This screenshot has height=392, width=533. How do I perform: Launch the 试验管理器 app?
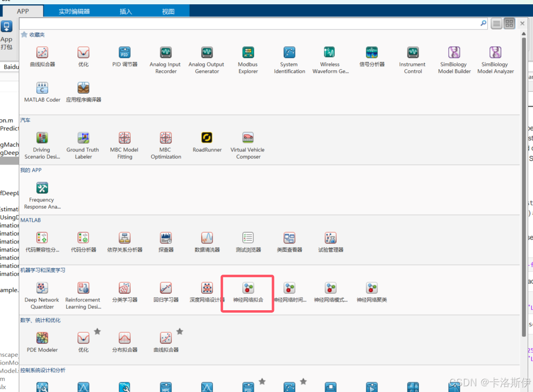(330, 242)
